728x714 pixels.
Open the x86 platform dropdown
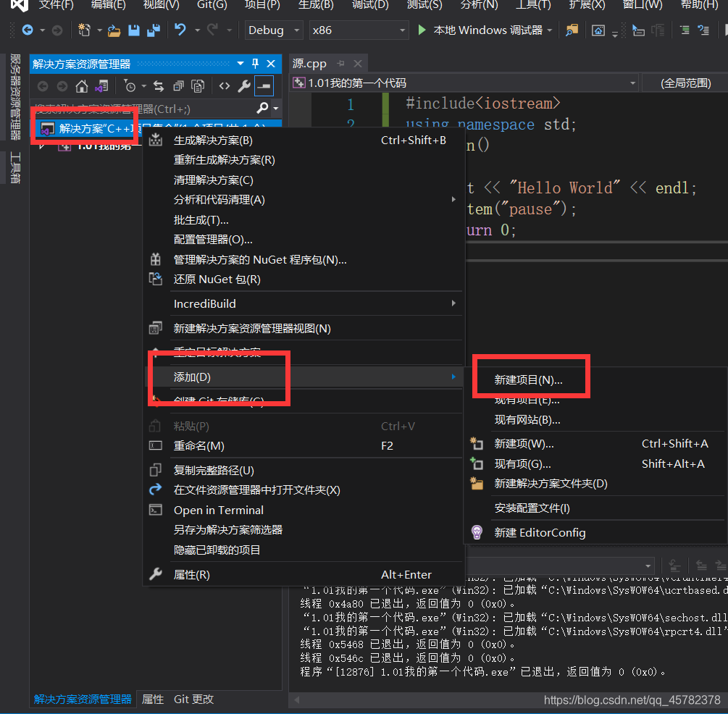[x=358, y=30]
